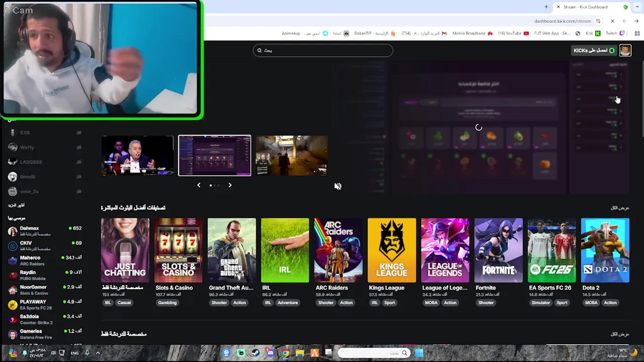Open offline channel LASQ888

click(x=44, y=162)
